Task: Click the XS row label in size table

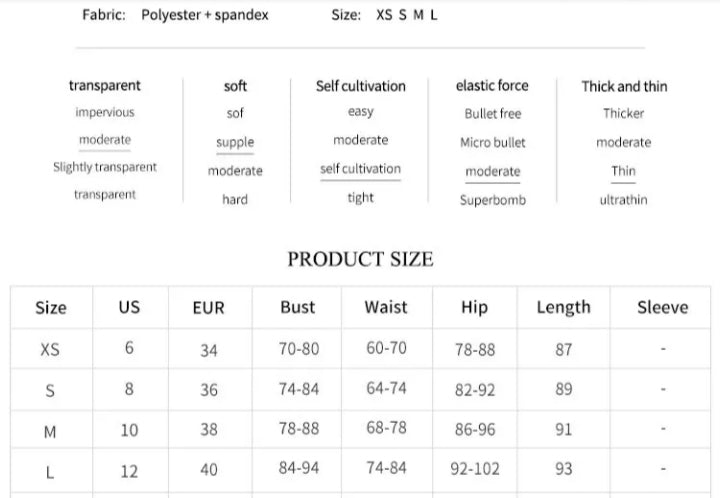Action: (x=50, y=350)
